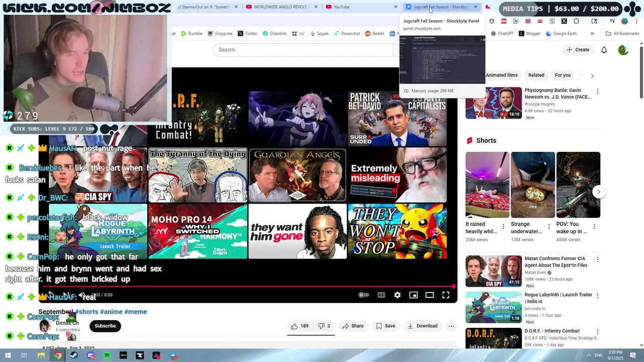The height and width of the screenshot is (362, 644).
Task: Open the ChatGPT bookmark
Action: 502,34
